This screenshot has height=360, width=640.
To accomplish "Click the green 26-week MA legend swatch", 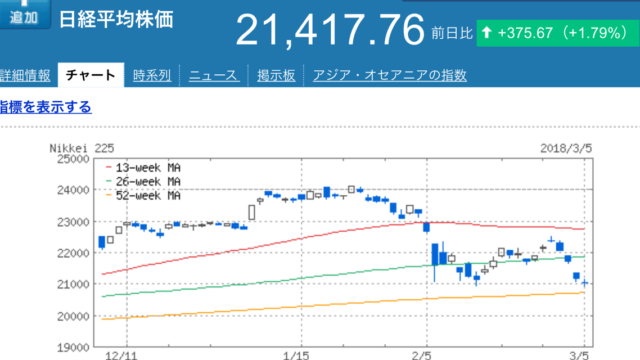I will [x=109, y=181].
